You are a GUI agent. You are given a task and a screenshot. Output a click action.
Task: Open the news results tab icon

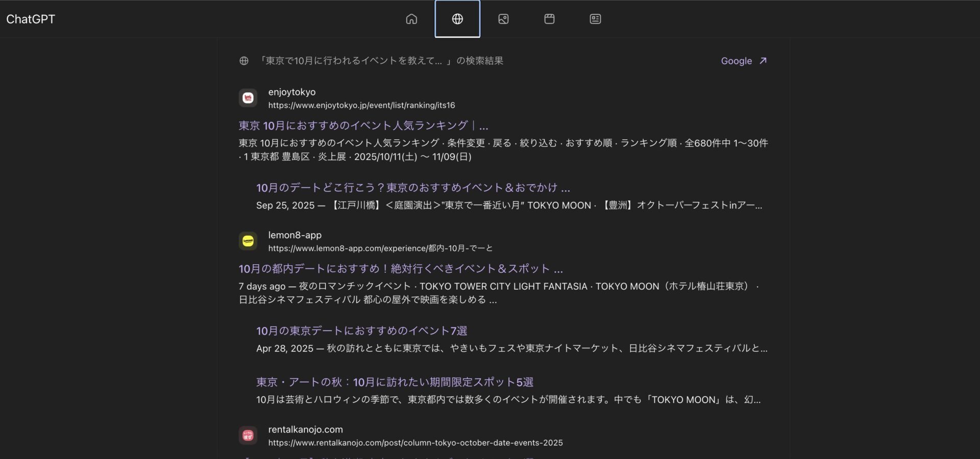click(595, 19)
